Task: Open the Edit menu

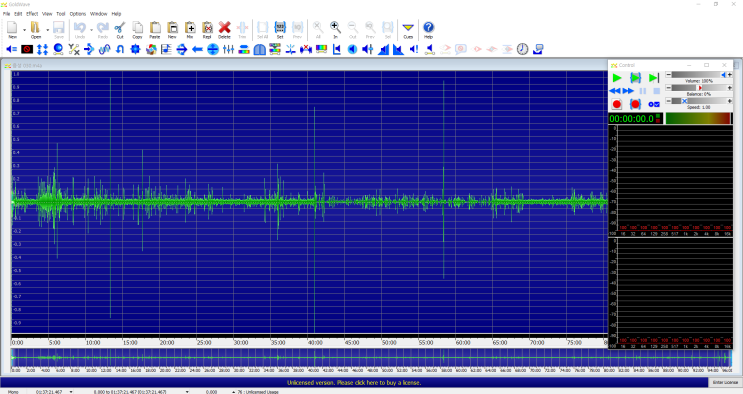Action: pos(18,14)
